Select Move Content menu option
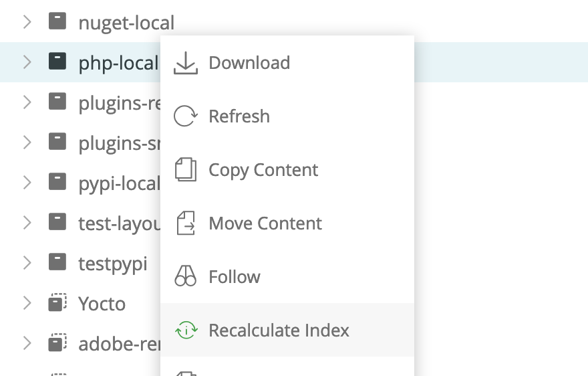 pos(265,223)
